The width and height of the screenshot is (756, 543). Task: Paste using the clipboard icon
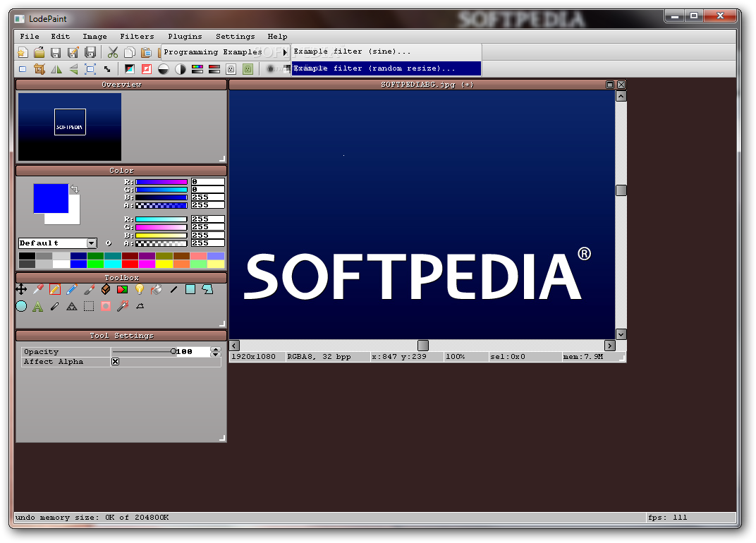coord(146,52)
